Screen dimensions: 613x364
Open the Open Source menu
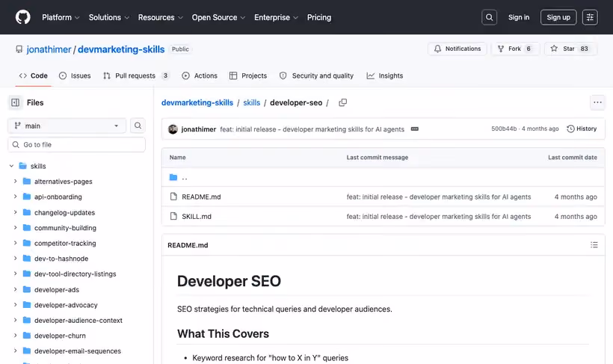[218, 17]
